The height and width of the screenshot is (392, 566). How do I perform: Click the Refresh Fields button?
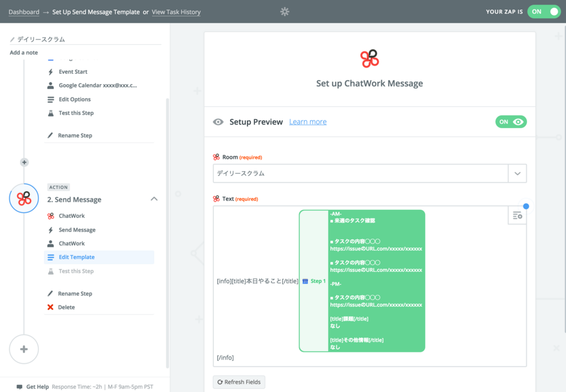coord(239,382)
